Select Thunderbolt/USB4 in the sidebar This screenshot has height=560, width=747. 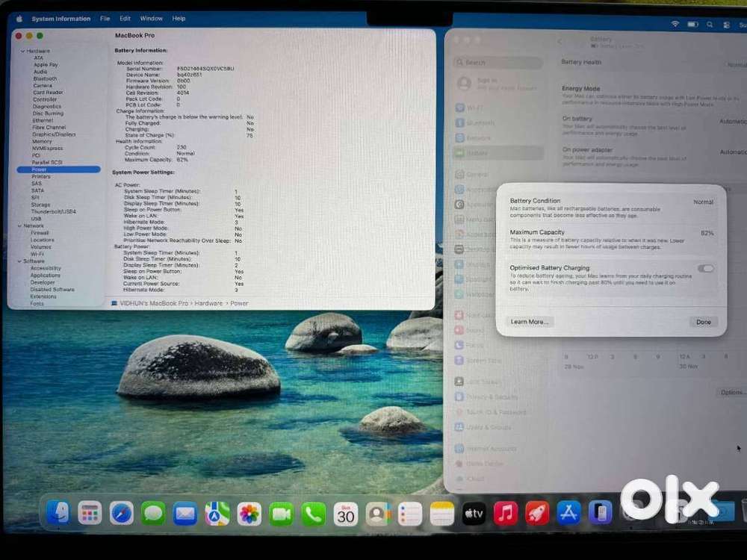[53, 211]
